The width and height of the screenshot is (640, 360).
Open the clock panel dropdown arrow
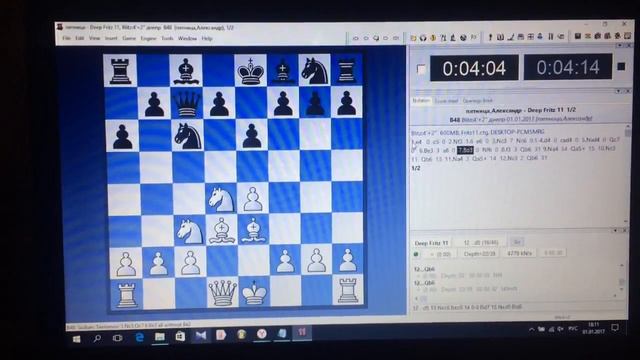620,46
